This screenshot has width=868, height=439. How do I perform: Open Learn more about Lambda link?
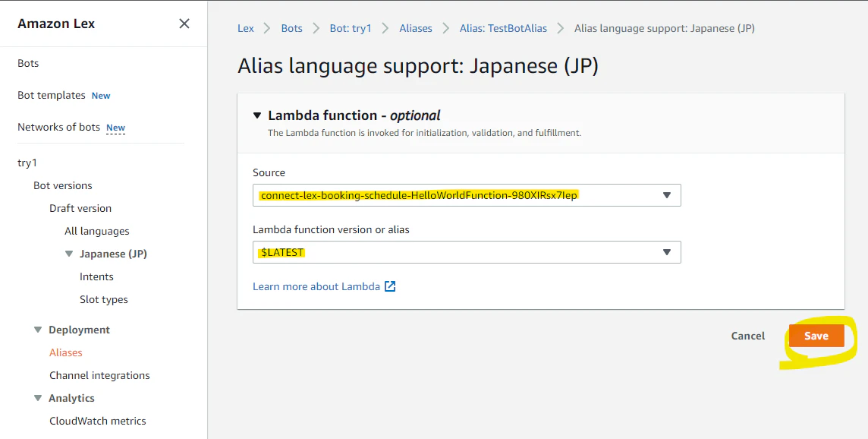click(x=316, y=286)
